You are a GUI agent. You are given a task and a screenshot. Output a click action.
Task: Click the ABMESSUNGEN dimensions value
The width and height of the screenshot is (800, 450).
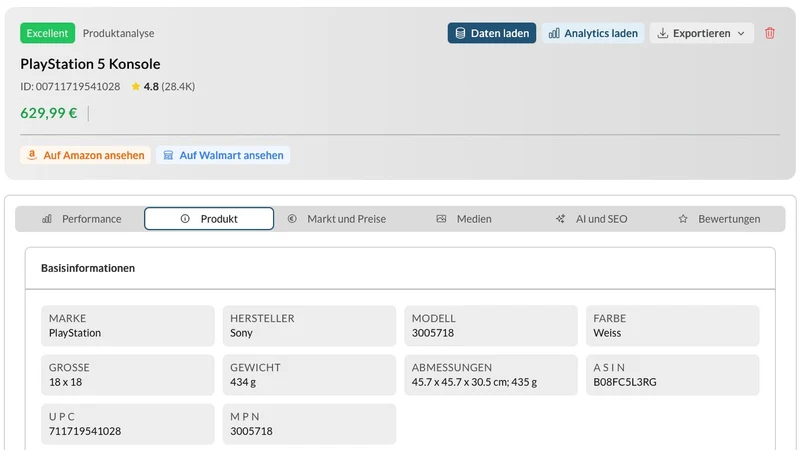point(474,382)
